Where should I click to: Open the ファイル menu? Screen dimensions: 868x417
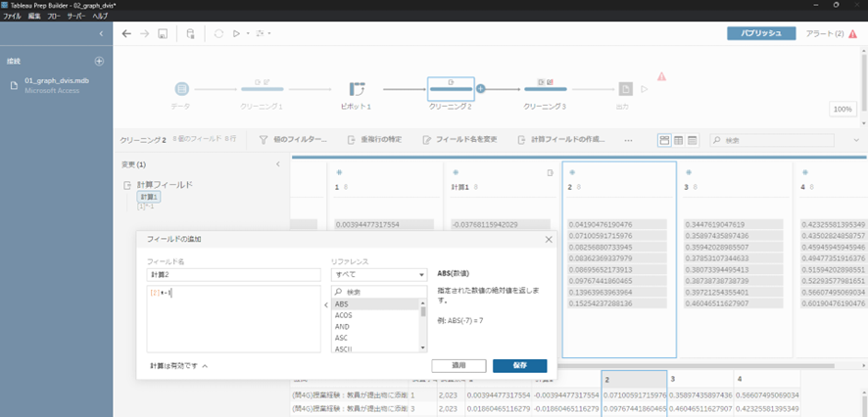pyautogui.click(x=12, y=16)
